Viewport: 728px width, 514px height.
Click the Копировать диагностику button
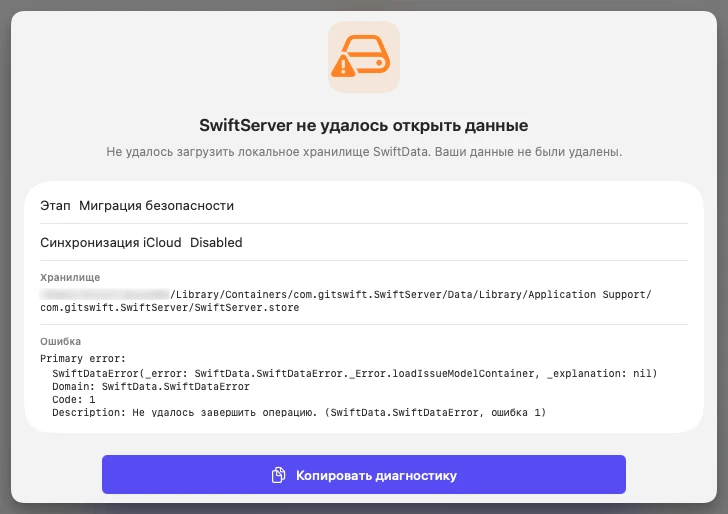[x=364, y=475]
